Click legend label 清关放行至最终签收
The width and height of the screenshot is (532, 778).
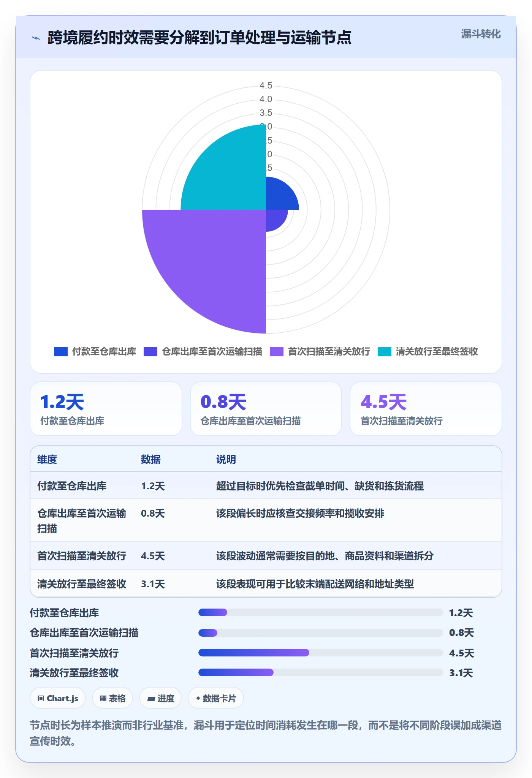437,352
